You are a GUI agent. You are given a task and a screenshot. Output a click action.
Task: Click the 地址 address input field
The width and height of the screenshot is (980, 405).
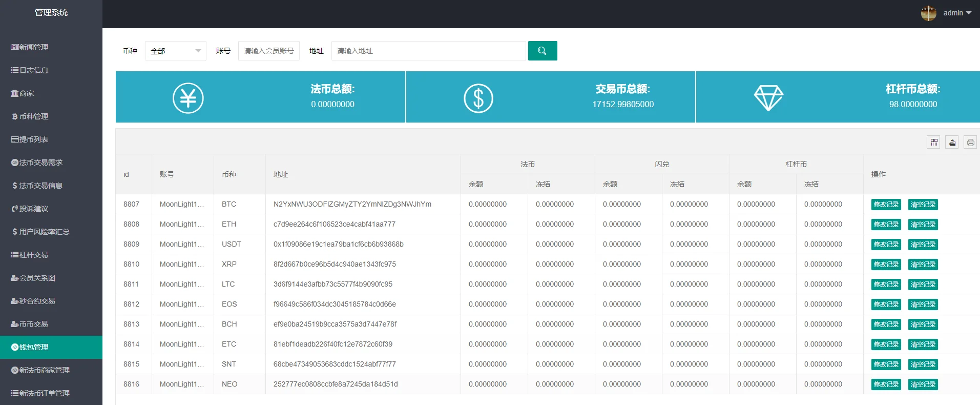[428, 51]
